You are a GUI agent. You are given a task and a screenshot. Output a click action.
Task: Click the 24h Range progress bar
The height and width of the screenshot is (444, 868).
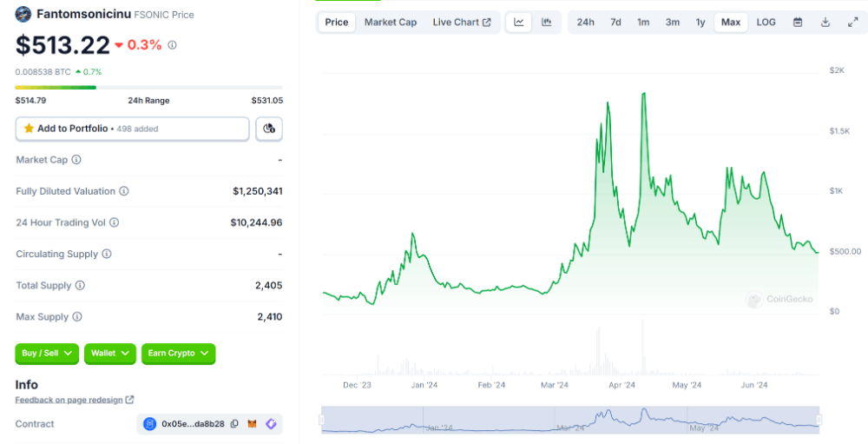coord(149,87)
